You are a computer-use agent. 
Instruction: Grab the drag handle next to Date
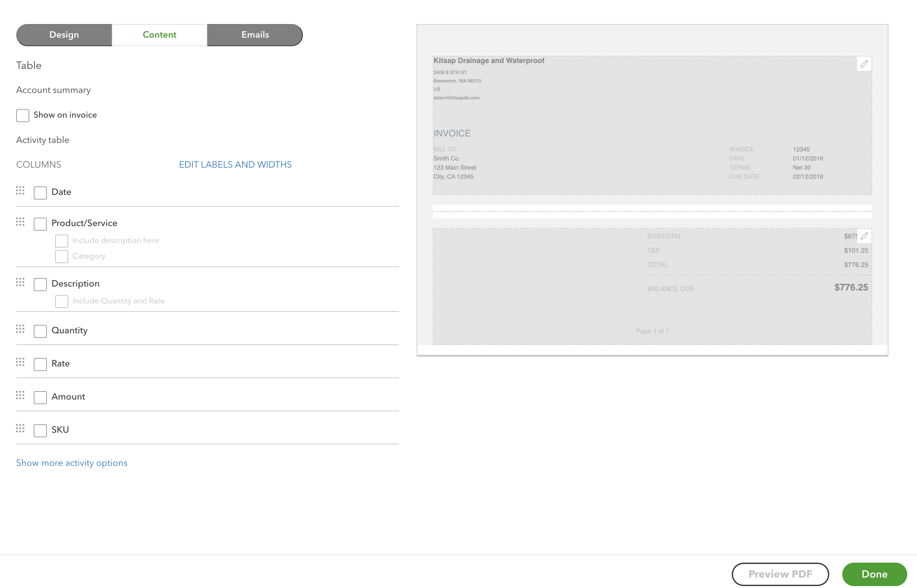click(20, 191)
